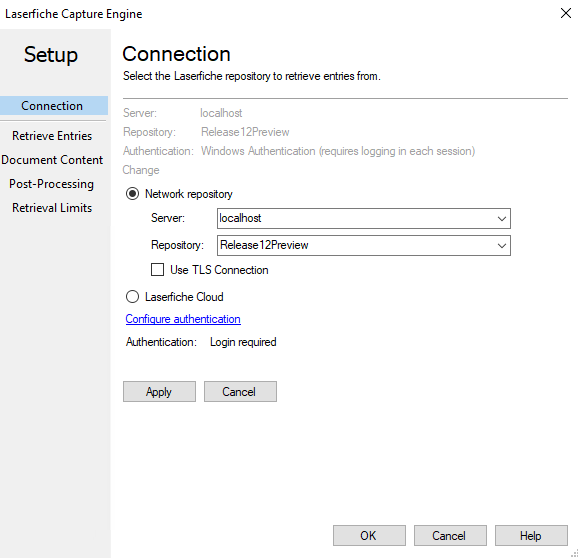
Task: Open Help for this dialog
Action: [x=531, y=536]
